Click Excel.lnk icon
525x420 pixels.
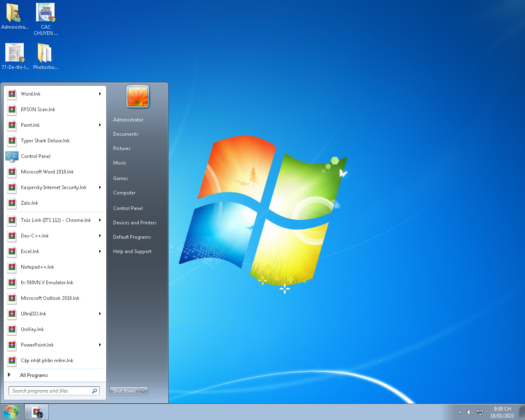(x=12, y=251)
